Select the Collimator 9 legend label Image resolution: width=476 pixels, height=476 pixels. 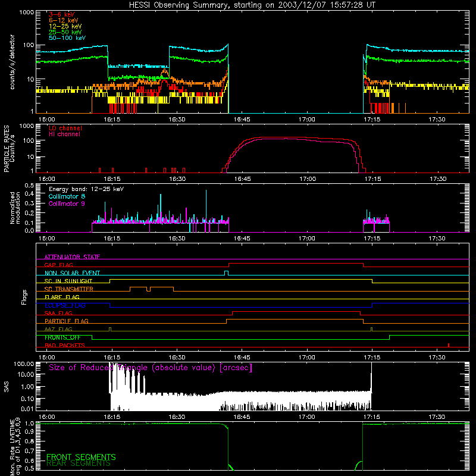67,203
